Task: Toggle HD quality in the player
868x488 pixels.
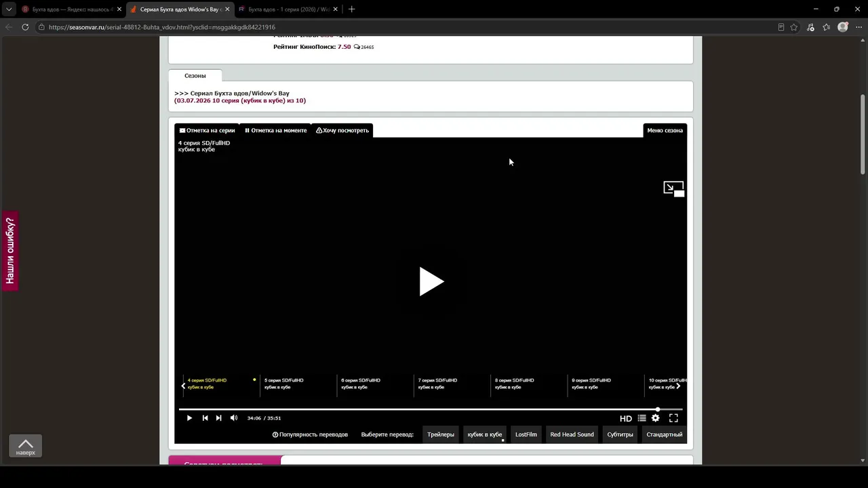Action: [626, 418]
